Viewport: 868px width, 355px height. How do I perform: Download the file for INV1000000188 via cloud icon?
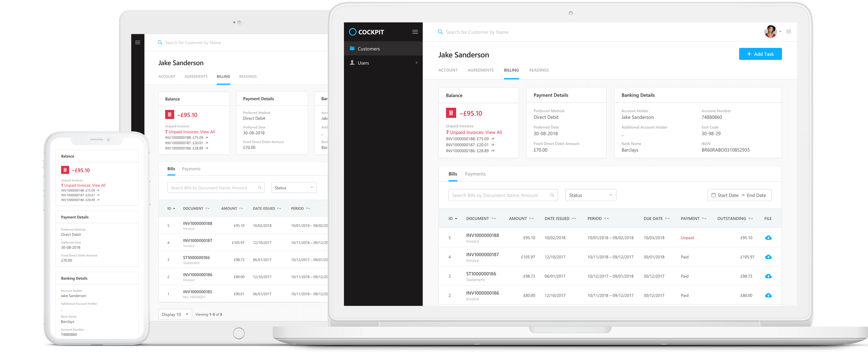coord(768,238)
